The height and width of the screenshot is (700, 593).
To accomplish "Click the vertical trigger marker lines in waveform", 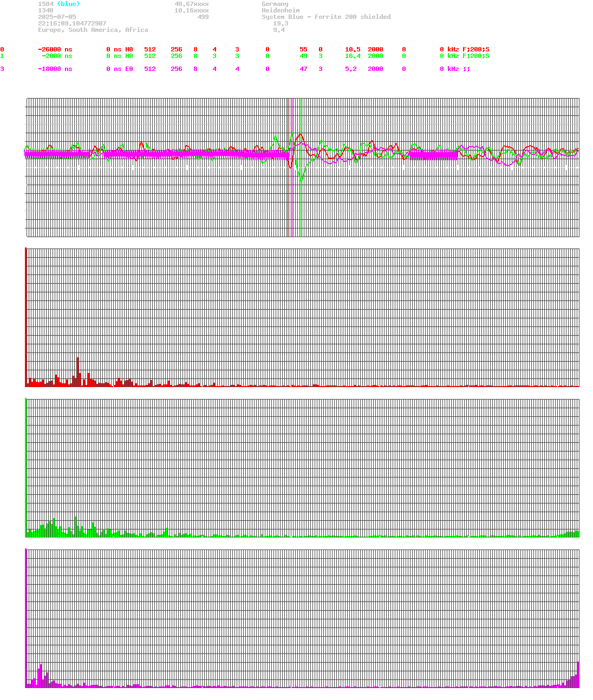I will (x=294, y=167).
